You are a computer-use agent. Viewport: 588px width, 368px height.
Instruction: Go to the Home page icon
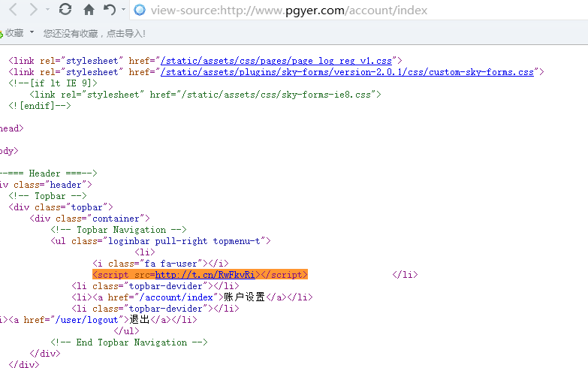click(89, 9)
